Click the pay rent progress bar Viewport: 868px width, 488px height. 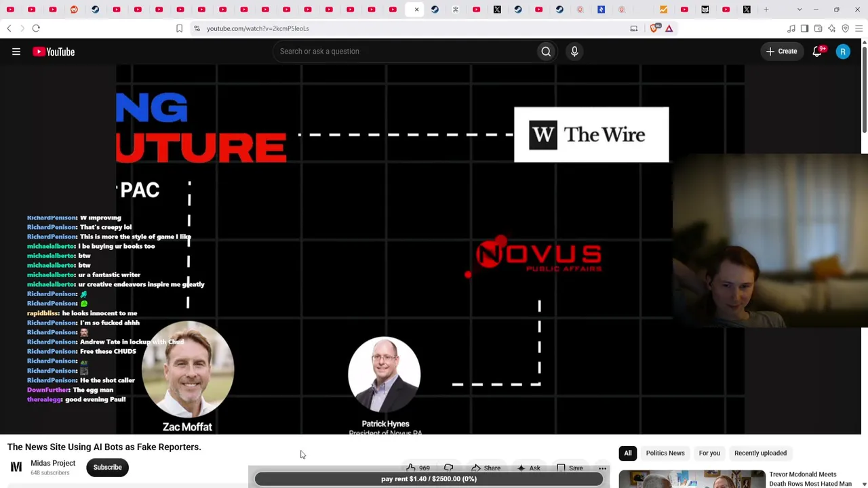[x=429, y=479]
